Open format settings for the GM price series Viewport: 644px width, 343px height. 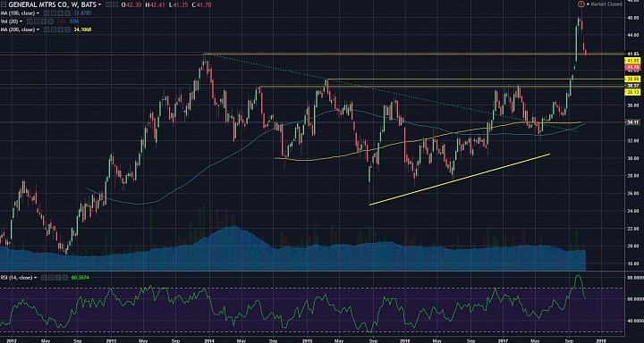[x=115, y=4]
